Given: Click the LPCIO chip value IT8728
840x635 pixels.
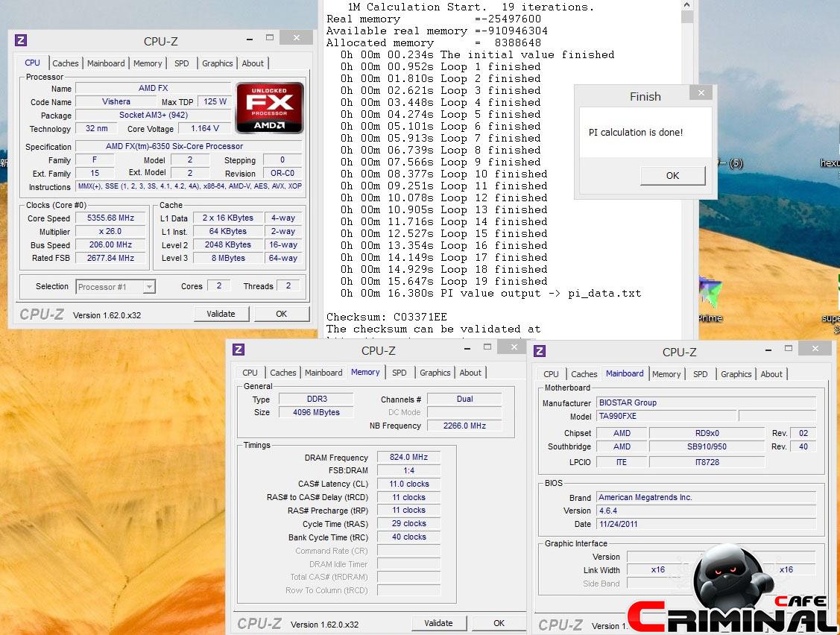Looking at the screenshot, I should pos(707,462).
